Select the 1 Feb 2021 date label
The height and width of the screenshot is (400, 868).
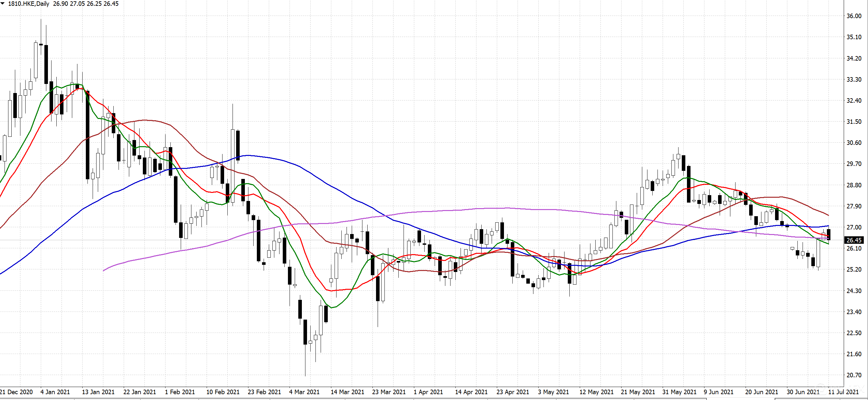[x=180, y=392]
